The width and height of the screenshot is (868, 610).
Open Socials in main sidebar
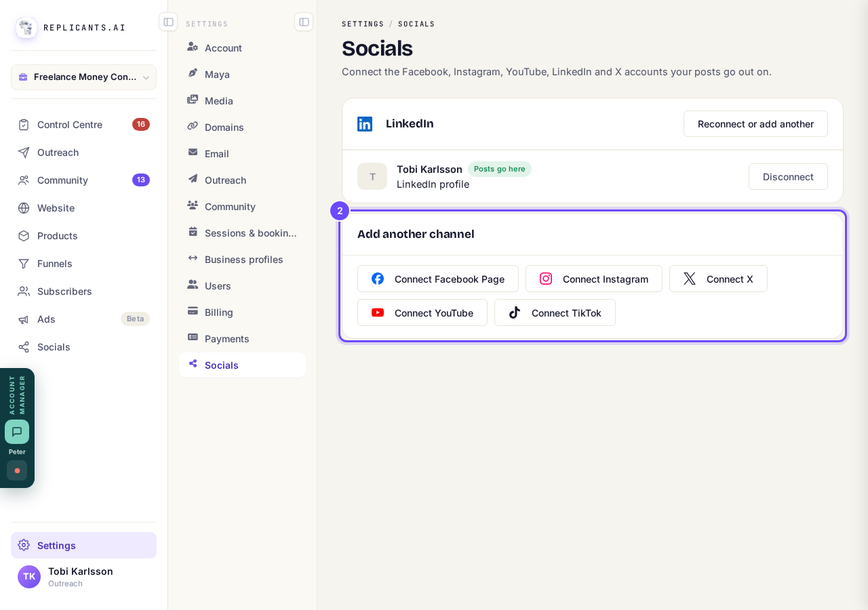[83, 347]
